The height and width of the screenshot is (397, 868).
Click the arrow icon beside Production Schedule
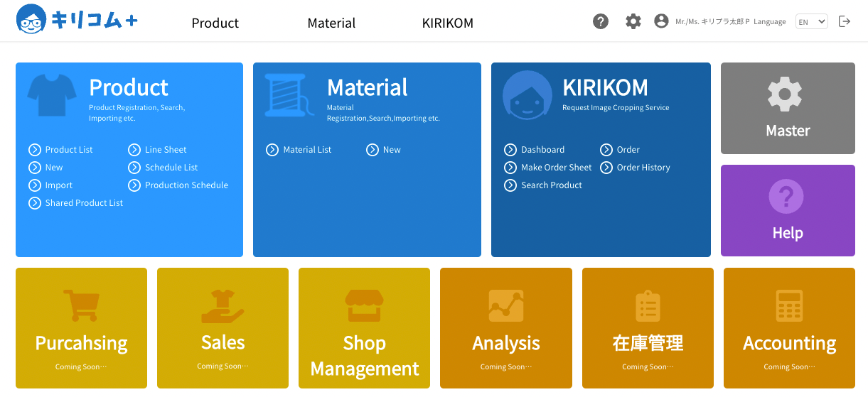[x=134, y=185]
